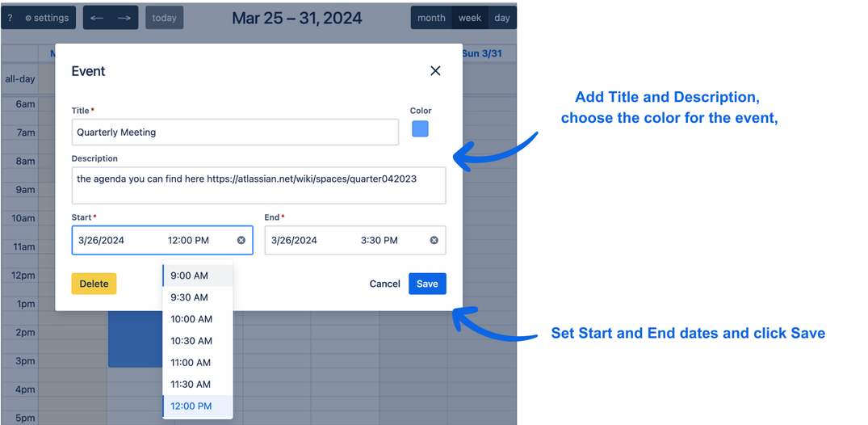Choose 10:30 AM in time dropdown

191,341
